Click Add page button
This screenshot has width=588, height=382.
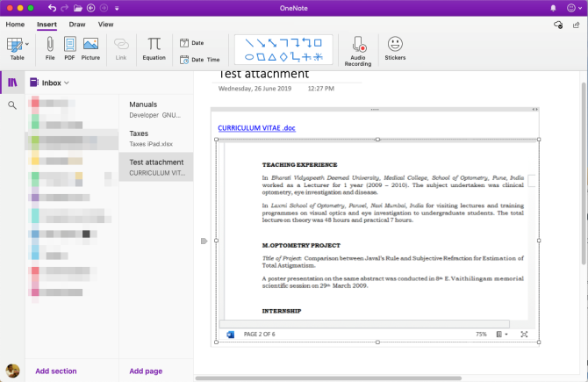146,371
